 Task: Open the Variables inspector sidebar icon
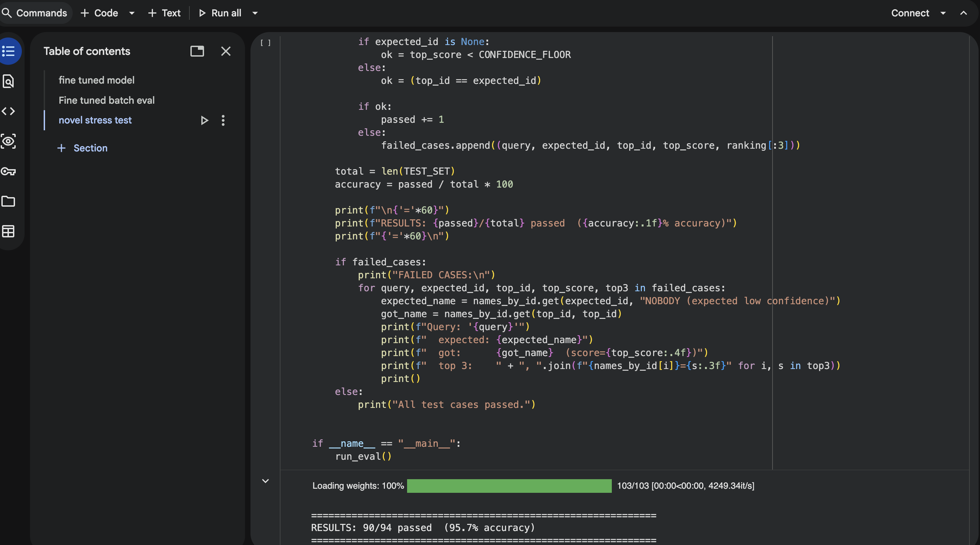[x=9, y=141]
